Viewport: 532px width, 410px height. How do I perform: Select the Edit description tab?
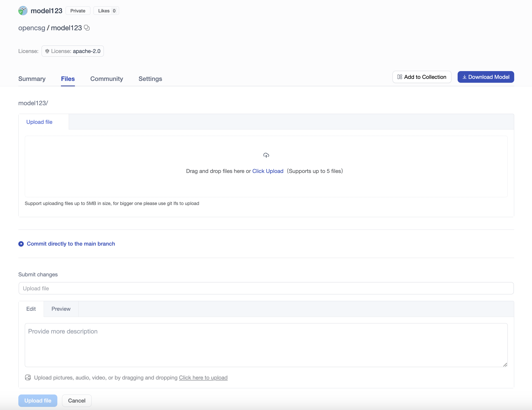[31, 309]
